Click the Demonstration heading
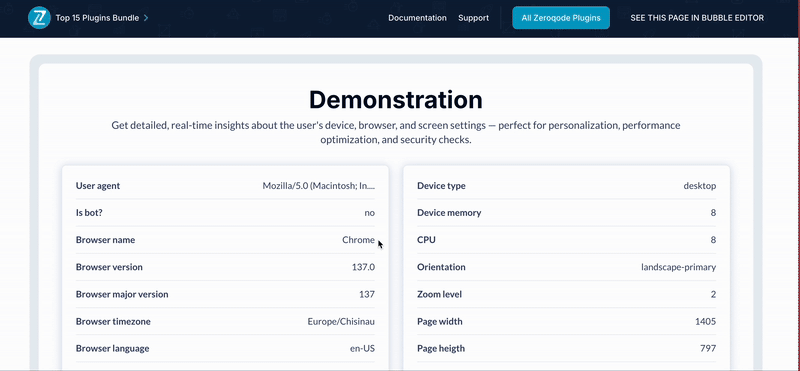 click(396, 100)
